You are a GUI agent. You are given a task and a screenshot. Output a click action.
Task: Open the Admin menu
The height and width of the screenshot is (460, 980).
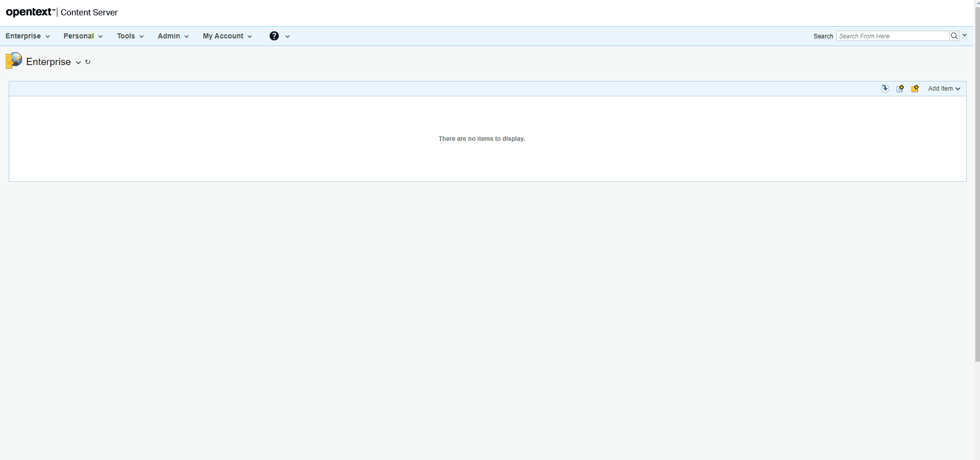tap(173, 36)
